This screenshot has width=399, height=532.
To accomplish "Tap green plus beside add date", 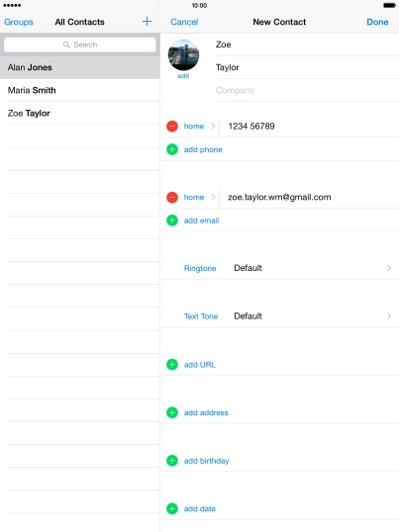I will click(172, 508).
